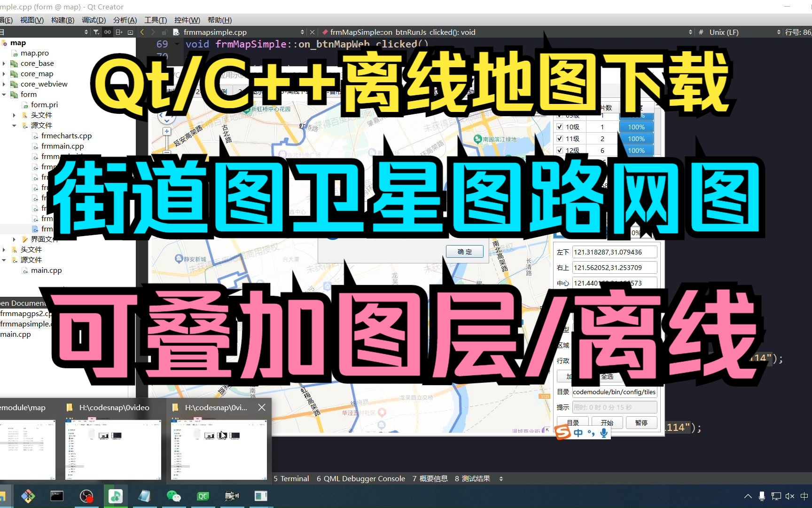
Task: Switch to 6 QML Debugger Console pane
Action: [361, 479]
